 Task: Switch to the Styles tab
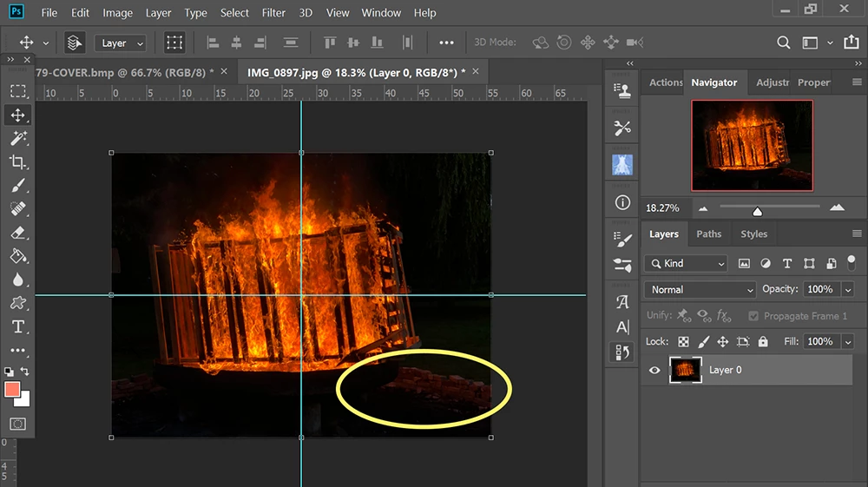[x=754, y=234]
